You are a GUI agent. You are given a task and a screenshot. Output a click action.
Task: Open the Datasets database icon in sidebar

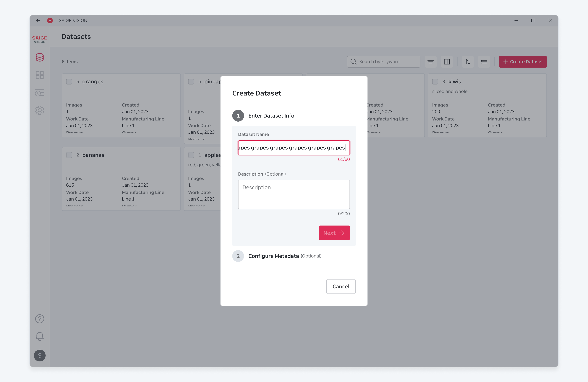click(x=40, y=57)
